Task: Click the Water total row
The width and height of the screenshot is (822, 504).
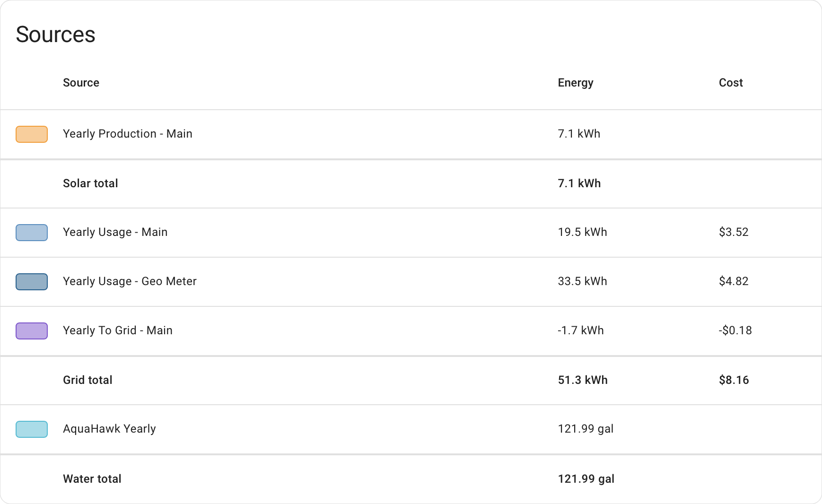Action: [x=92, y=478]
